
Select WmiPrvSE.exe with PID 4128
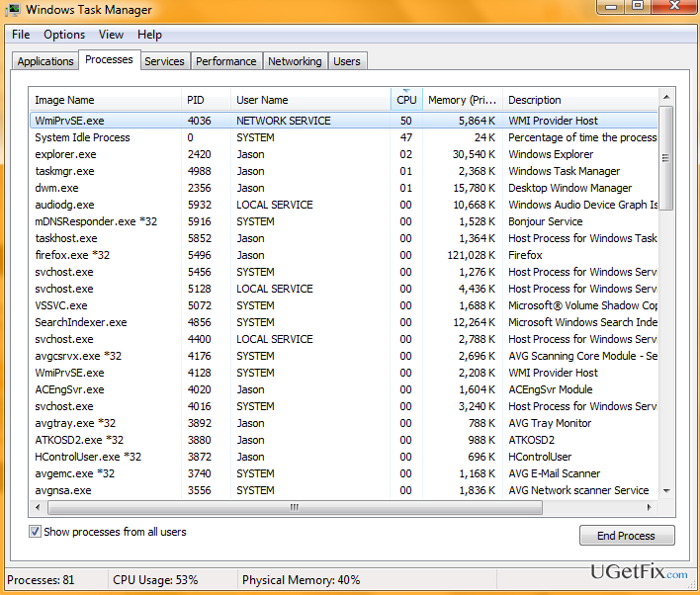click(x=344, y=373)
